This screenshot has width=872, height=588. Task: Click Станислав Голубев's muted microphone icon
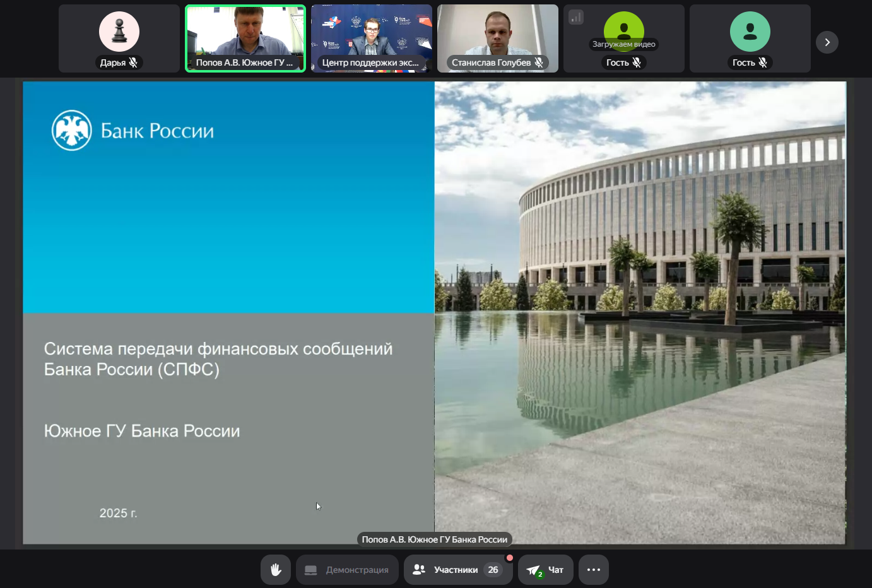point(539,62)
